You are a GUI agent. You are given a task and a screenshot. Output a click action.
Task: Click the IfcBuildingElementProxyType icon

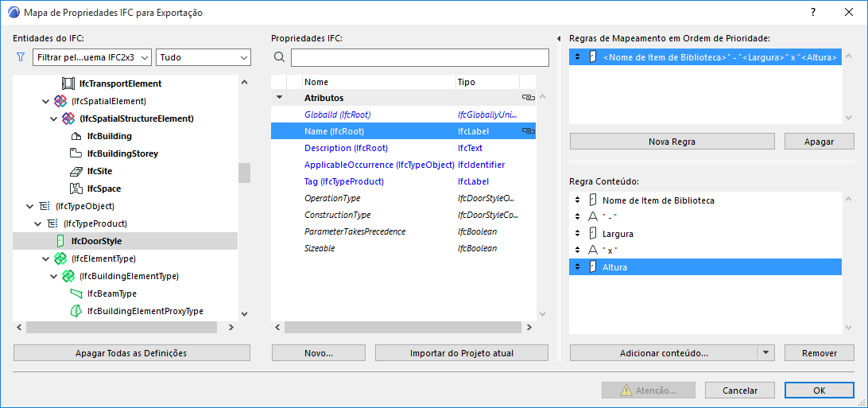(x=76, y=311)
